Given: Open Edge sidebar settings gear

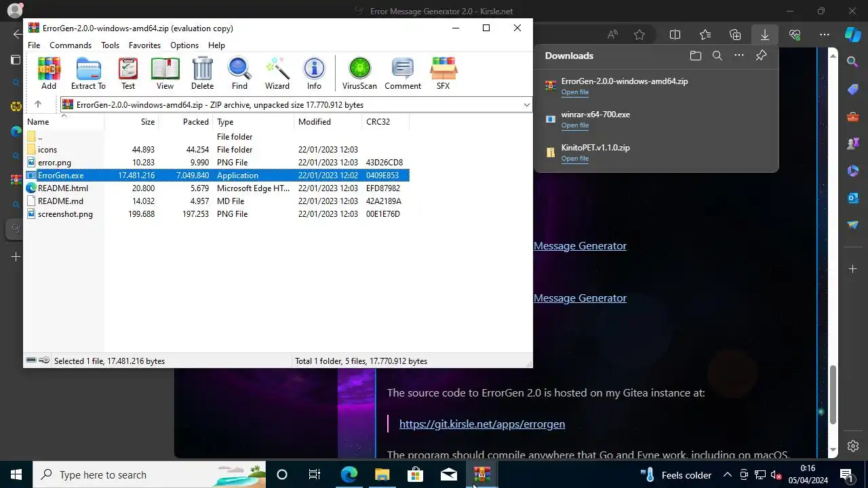Looking at the screenshot, I should coord(853,446).
